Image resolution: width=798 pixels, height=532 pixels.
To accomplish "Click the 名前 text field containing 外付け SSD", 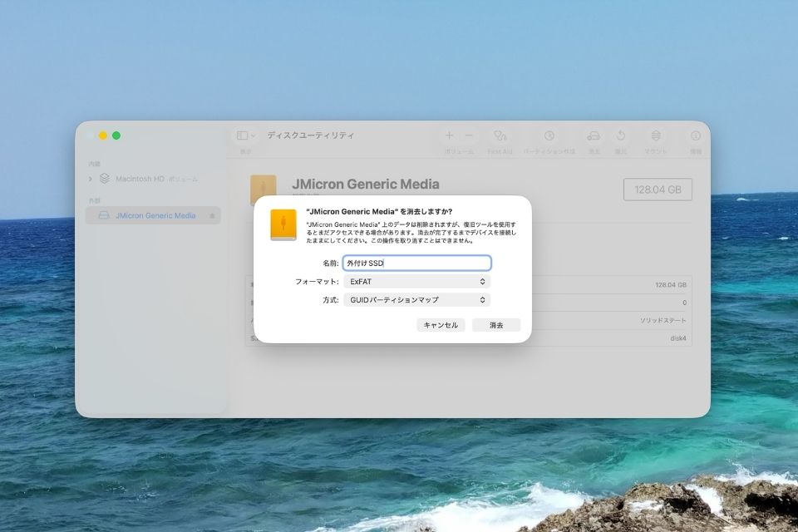I will coord(416,264).
